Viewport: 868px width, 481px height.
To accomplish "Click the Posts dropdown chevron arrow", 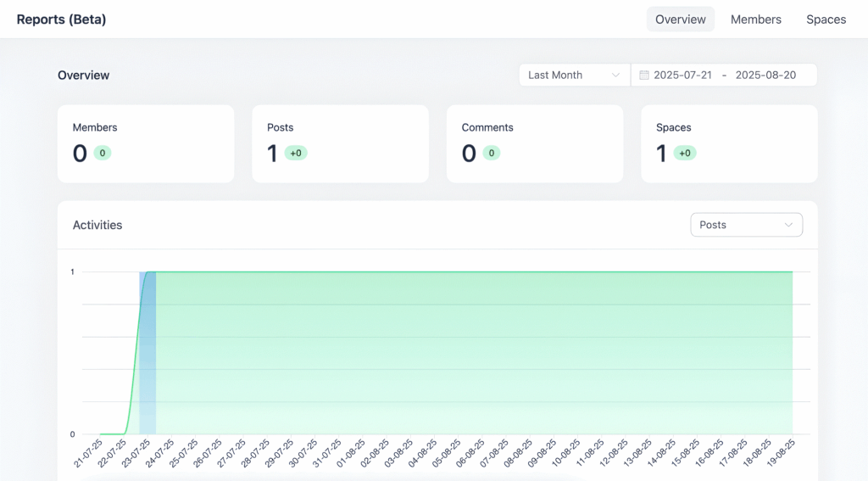I will coord(788,225).
